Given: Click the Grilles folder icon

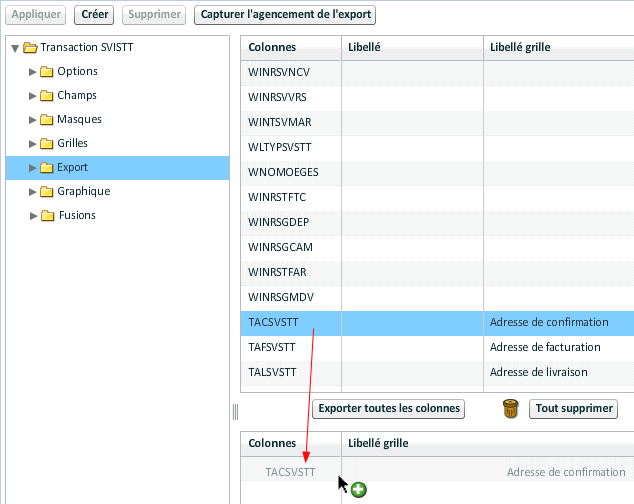Looking at the screenshot, I should [x=46, y=144].
